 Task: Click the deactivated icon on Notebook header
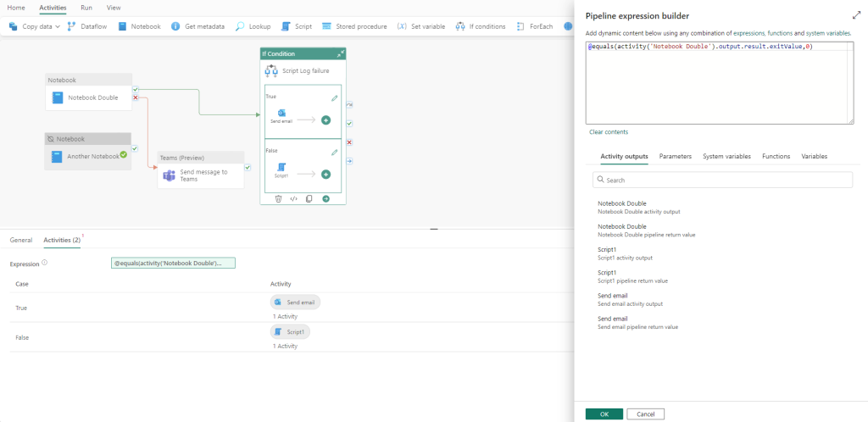[x=51, y=139]
